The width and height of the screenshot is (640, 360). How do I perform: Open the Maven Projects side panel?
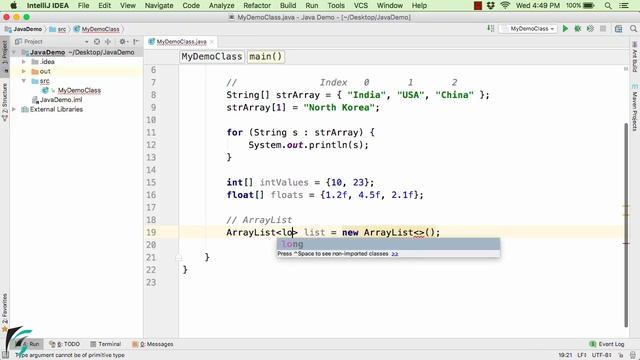tap(635, 108)
